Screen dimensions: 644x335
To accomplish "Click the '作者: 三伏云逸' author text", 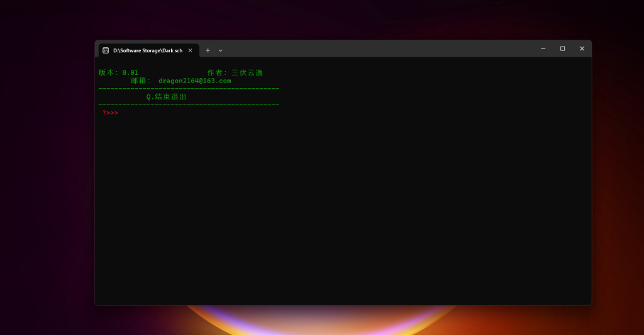I will [235, 73].
